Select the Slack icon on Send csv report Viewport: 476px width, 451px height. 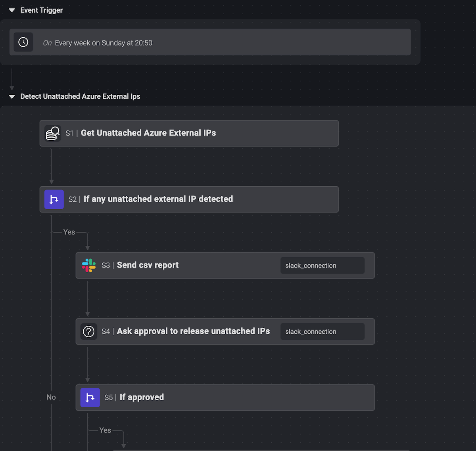pyautogui.click(x=89, y=266)
